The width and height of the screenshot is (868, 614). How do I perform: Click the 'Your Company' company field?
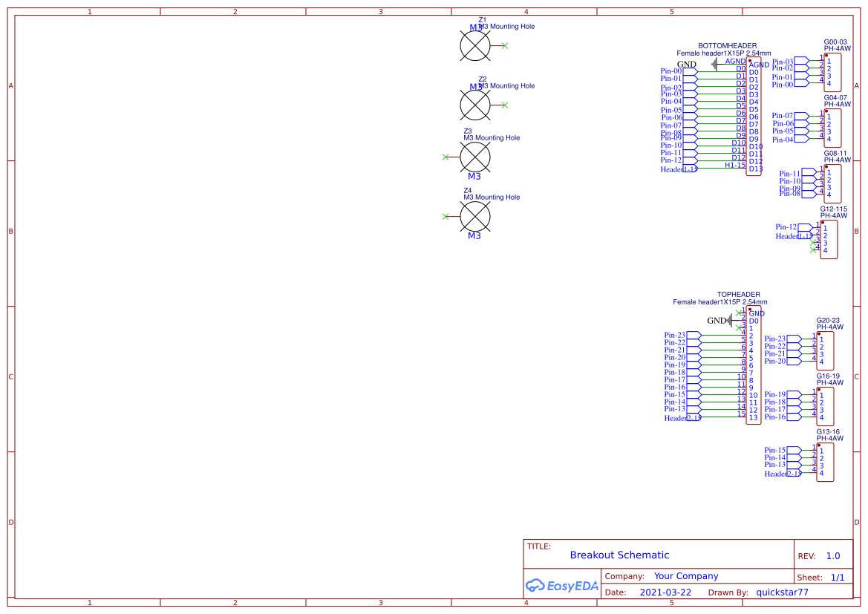pyautogui.click(x=686, y=576)
